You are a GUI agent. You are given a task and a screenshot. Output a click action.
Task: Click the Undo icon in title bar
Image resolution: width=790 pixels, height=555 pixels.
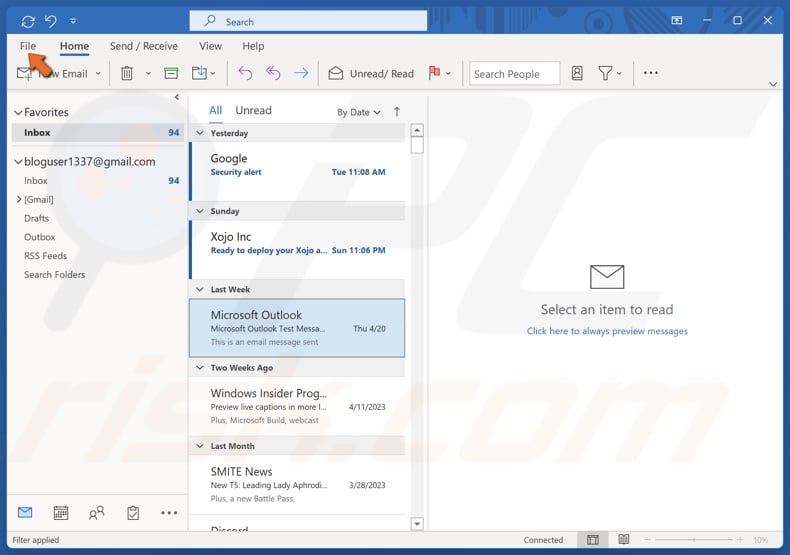[x=51, y=21]
